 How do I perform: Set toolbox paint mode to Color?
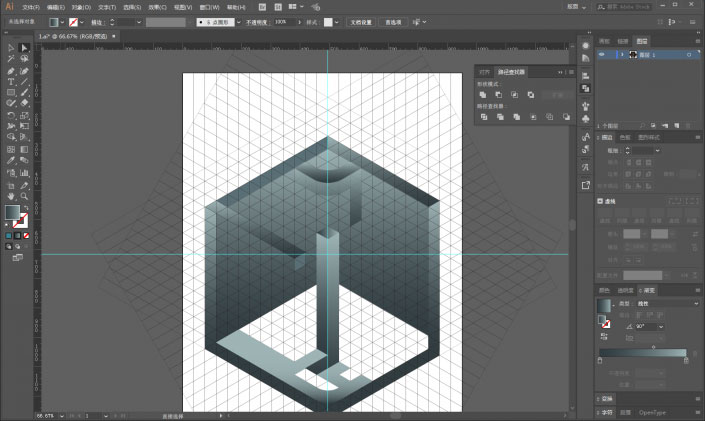(x=9, y=236)
